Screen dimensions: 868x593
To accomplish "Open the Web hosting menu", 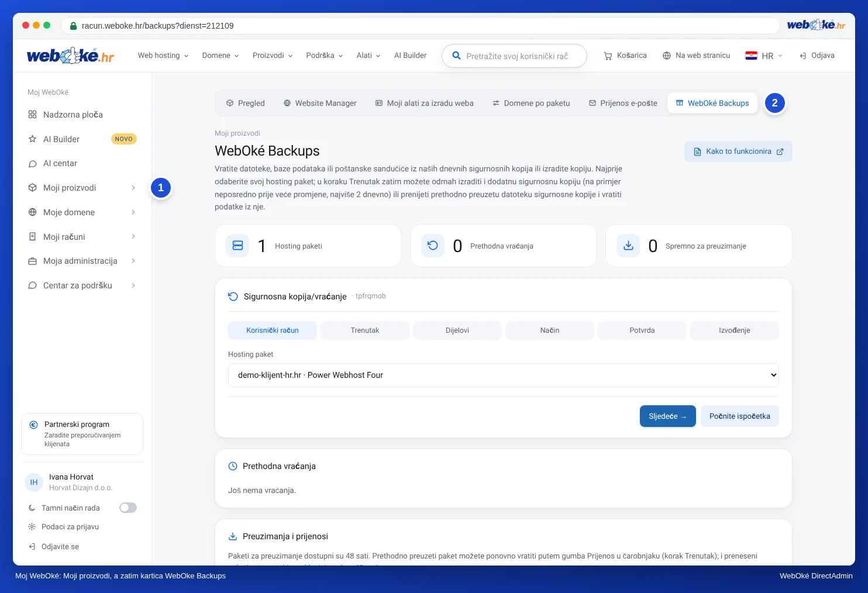I will 163,56.
